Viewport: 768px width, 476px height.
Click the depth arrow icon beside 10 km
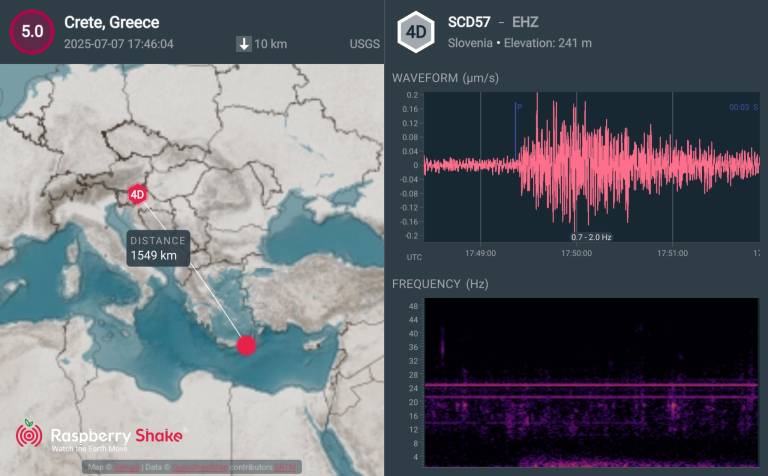tap(243, 44)
